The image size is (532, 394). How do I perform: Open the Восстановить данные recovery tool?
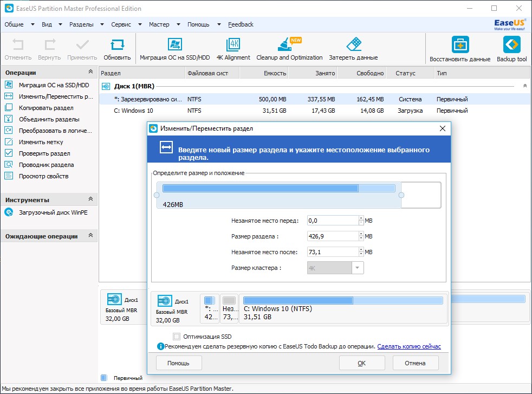click(460, 44)
